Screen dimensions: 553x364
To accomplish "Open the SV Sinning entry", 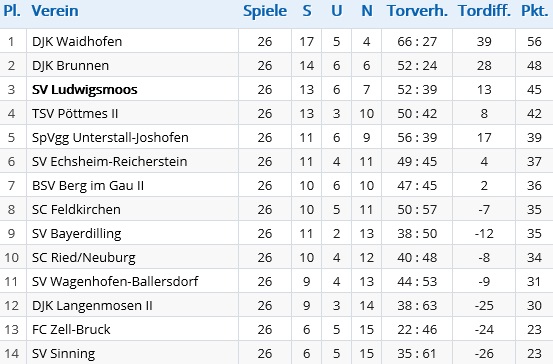I will 63,353.
